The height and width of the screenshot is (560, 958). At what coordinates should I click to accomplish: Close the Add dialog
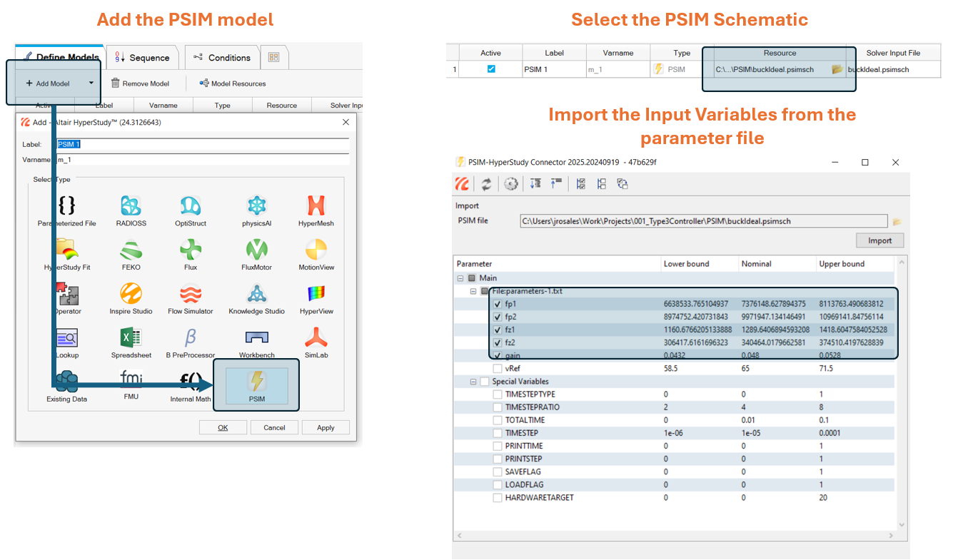[x=346, y=122]
